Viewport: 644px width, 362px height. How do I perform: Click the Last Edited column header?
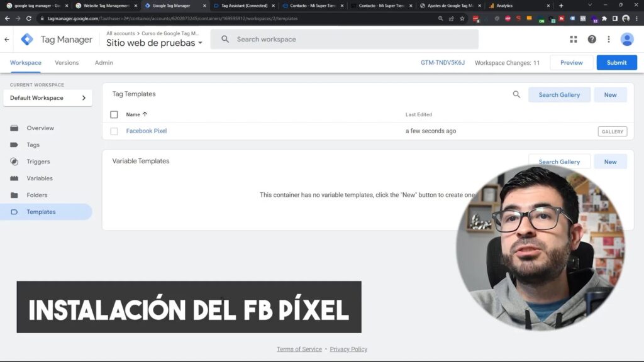(418, 114)
